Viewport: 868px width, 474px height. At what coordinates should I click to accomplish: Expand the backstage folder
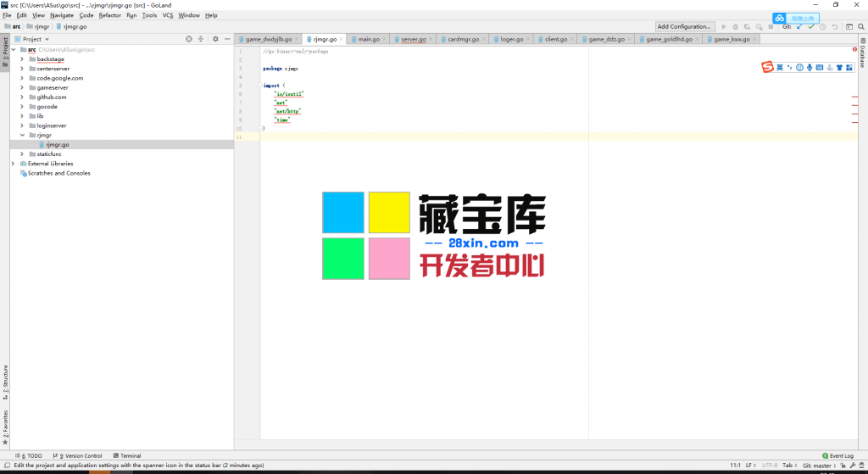21,59
